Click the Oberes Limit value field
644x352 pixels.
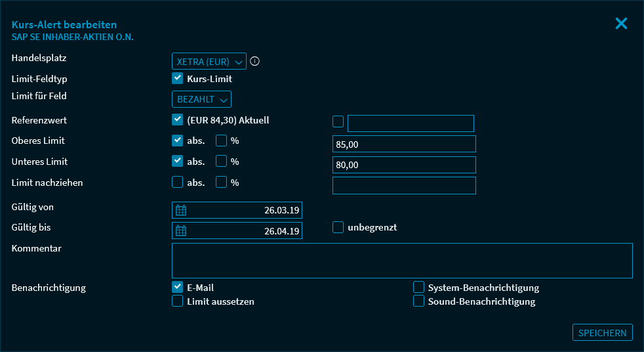[x=404, y=144]
